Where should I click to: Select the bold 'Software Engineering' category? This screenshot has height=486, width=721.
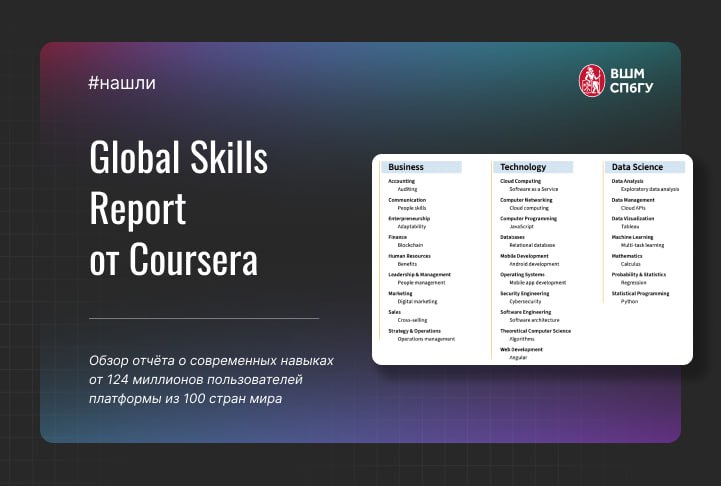click(526, 312)
